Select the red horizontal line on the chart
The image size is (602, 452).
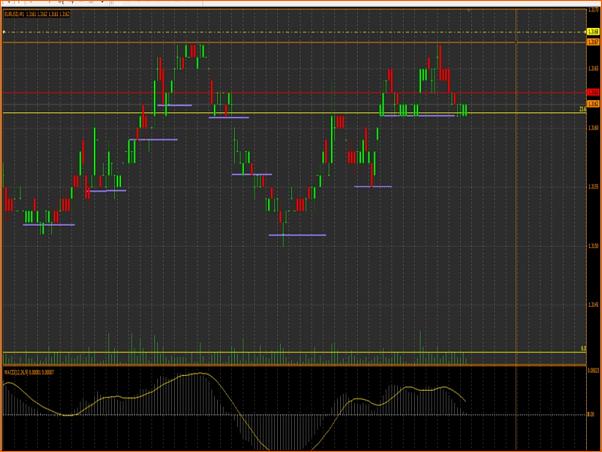pos(294,93)
